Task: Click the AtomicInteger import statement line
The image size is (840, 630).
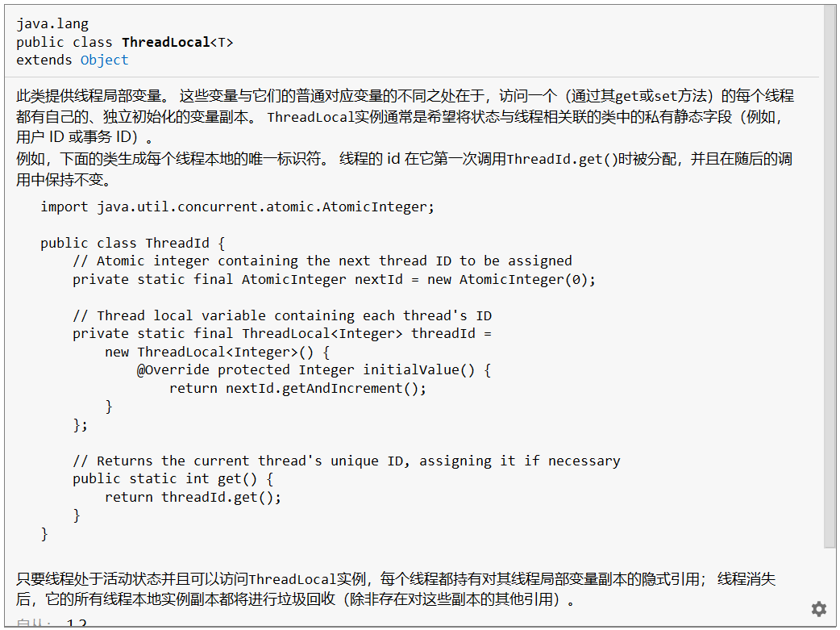Action: (x=237, y=207)
